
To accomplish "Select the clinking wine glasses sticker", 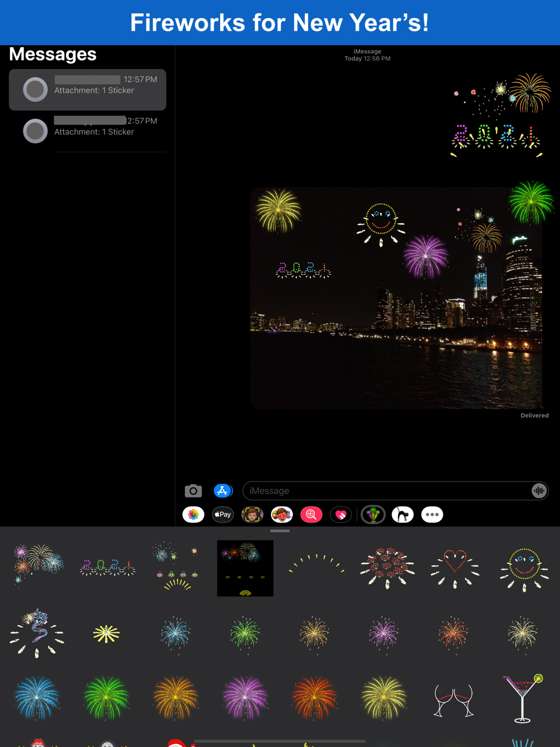I will point(454,701).
